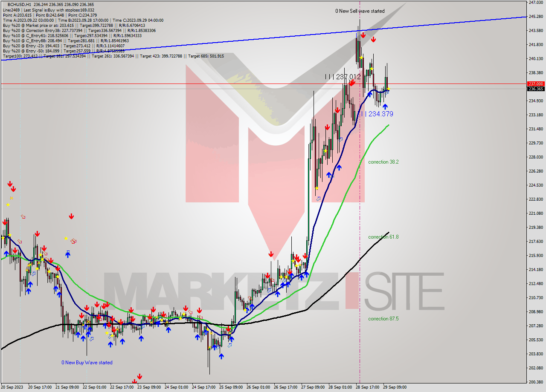Viewport: 546px width, 392px height.
Task: Click the '20 Sep 17:00' time label
Action: click(39, 388)
